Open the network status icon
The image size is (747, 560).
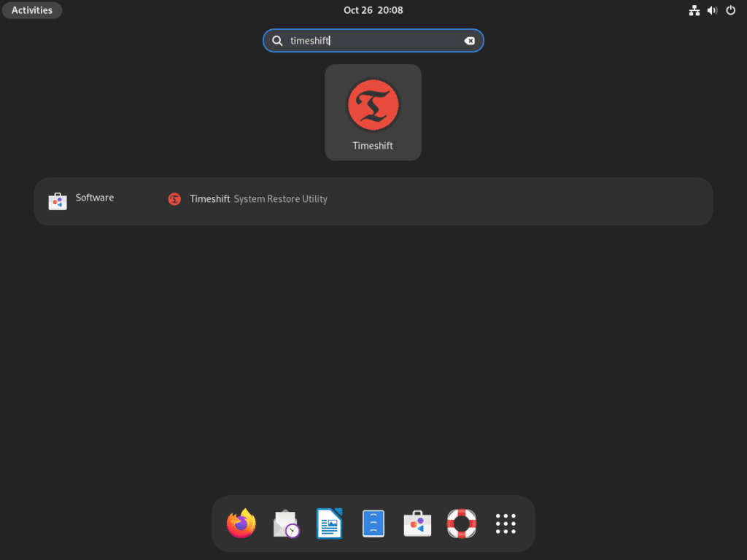point(694,10)
